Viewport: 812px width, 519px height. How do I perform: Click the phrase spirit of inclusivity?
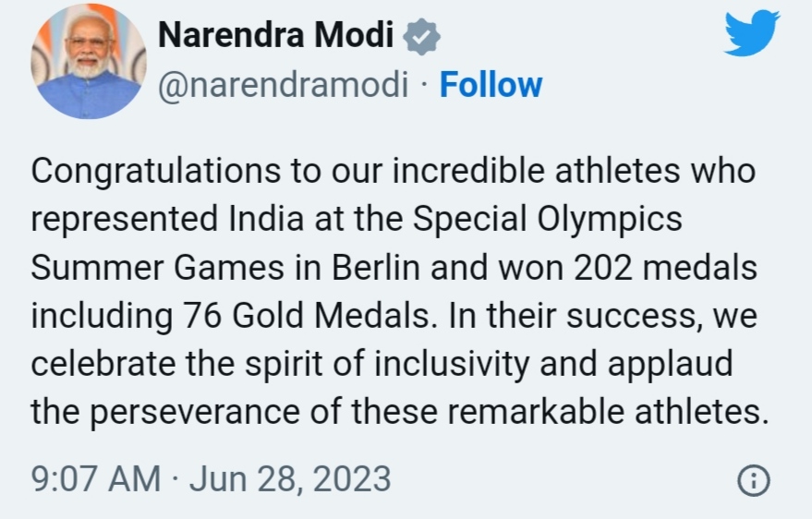tap(387, 364)
